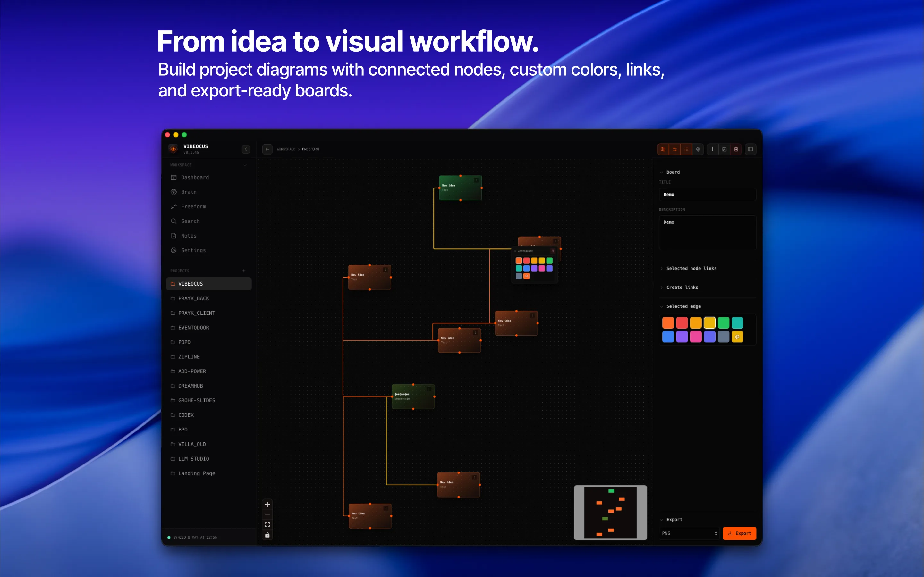
Task: Pick the pink edge color swatch
Action: point(696,337)
